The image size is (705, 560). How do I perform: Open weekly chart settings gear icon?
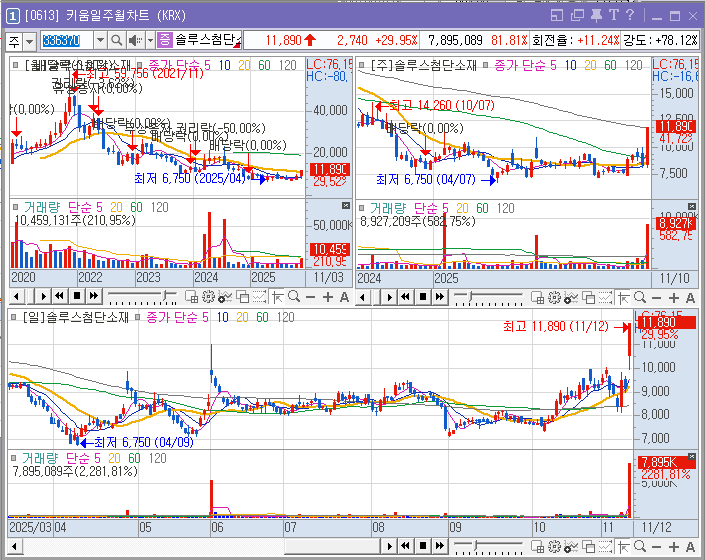pyautogui.click(x=554, y=298)
